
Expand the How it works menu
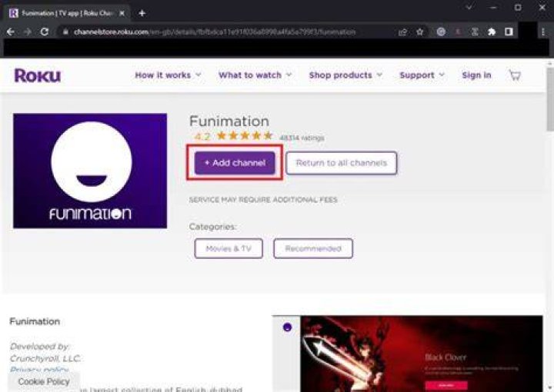pyautogui.click(x=168, y=75)
